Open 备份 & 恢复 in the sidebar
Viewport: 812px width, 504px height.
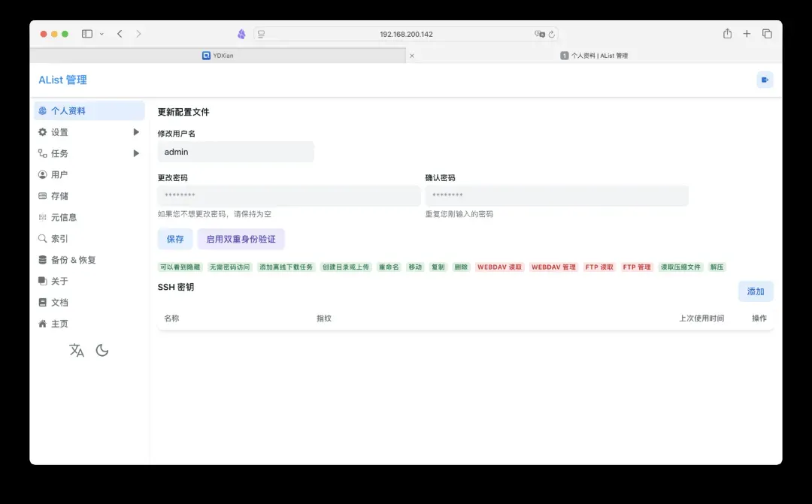(73, 260)
